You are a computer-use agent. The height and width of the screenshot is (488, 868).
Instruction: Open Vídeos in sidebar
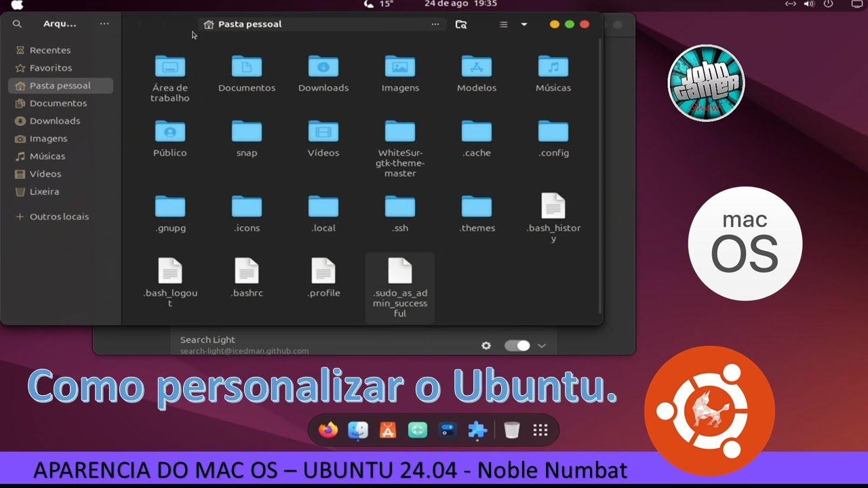pos(60,174)
